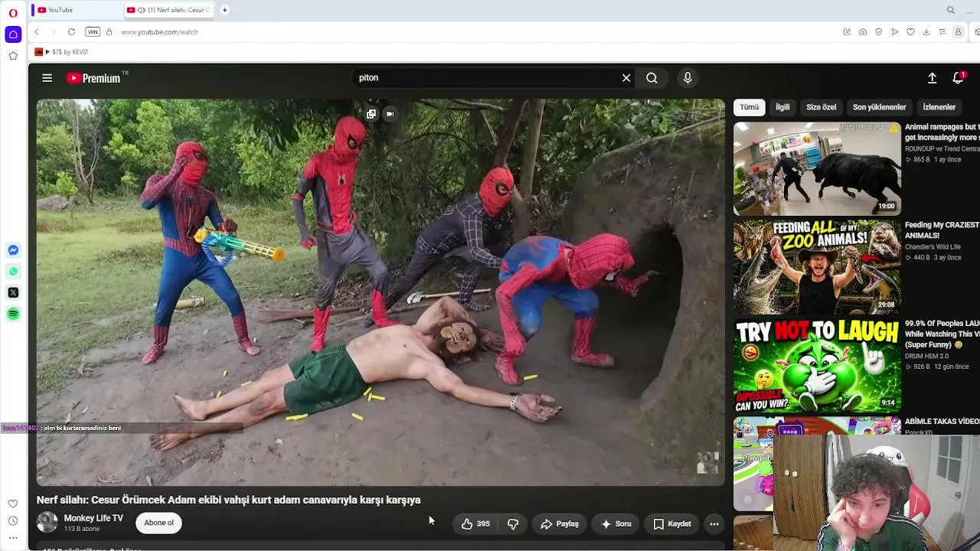Screen dimensions: 980x551
Task: Open the YouTube hamburger guide menu
Action: click(x=47, y=77)
